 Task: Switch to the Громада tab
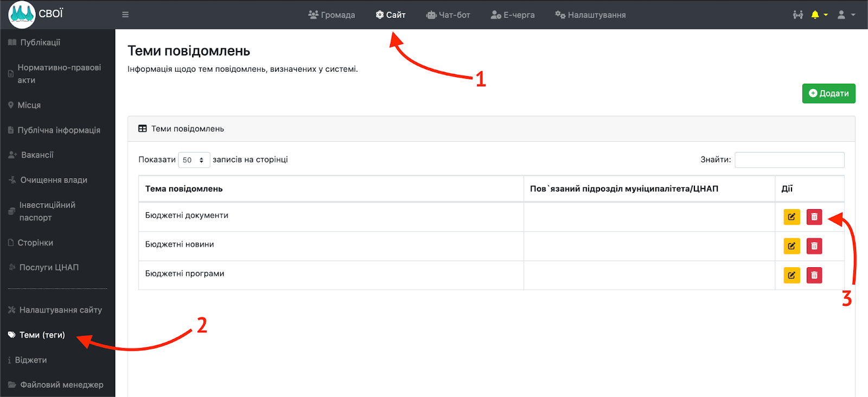(x=331, y=15)
